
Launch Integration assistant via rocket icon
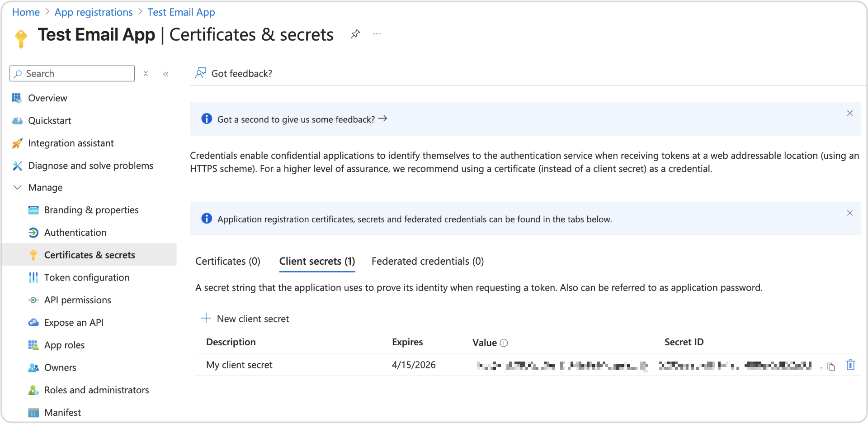(17, 143)
